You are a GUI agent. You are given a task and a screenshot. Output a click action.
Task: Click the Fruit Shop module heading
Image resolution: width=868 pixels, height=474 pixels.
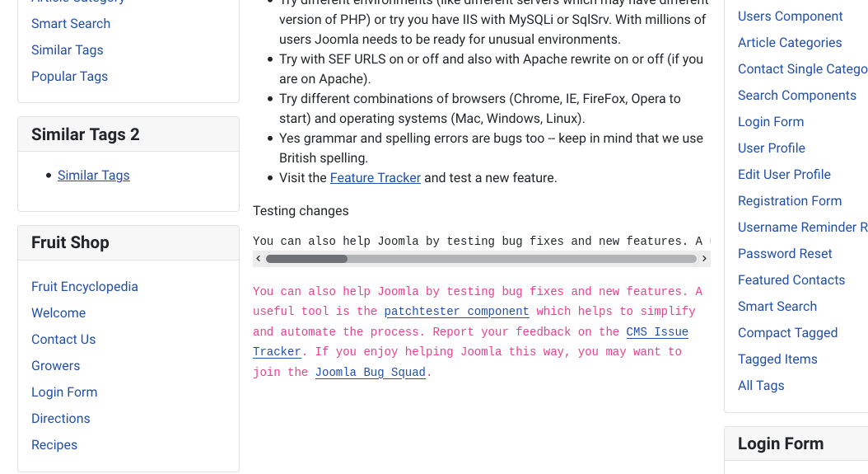(x=70, y=242)
